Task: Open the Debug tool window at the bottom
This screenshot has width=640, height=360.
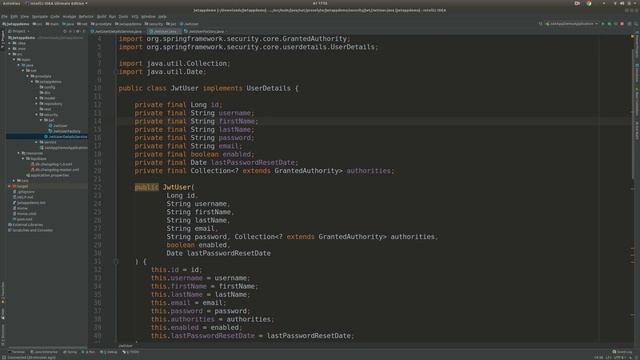Action: (x=108, y=352)
